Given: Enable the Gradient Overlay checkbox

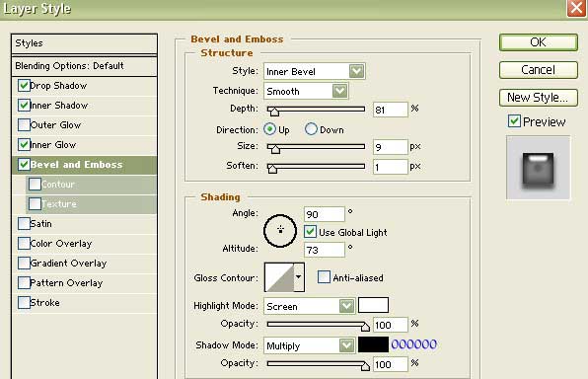Looking at the screenshot, I should coord(24,264).
